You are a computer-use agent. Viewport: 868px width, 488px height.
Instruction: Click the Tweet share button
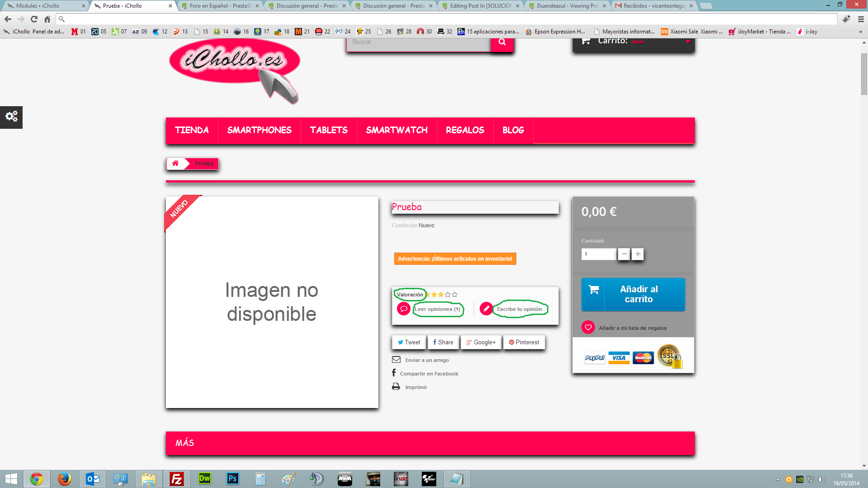pos(409,343)
